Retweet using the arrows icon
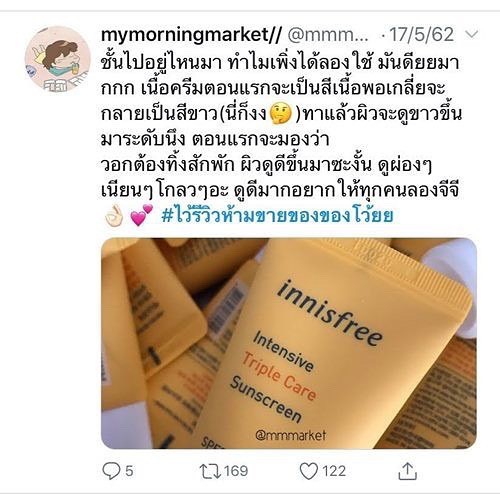Viewport: 500px width, 500px height. coord(210,471)
